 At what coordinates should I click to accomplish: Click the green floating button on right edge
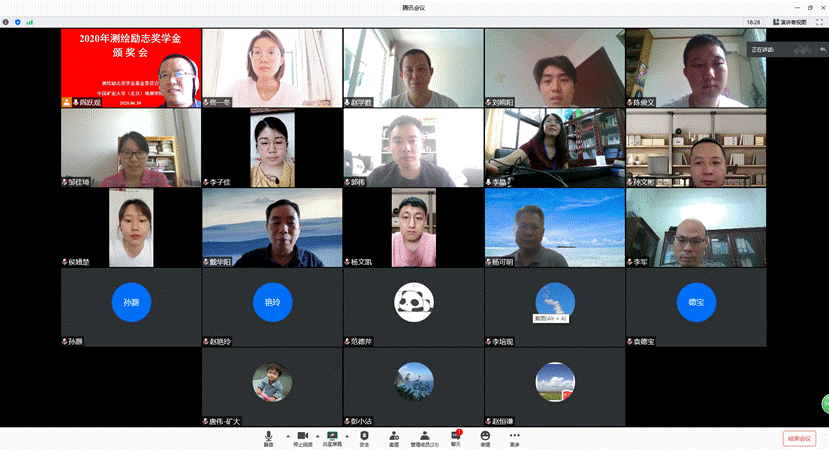point(825,404)
